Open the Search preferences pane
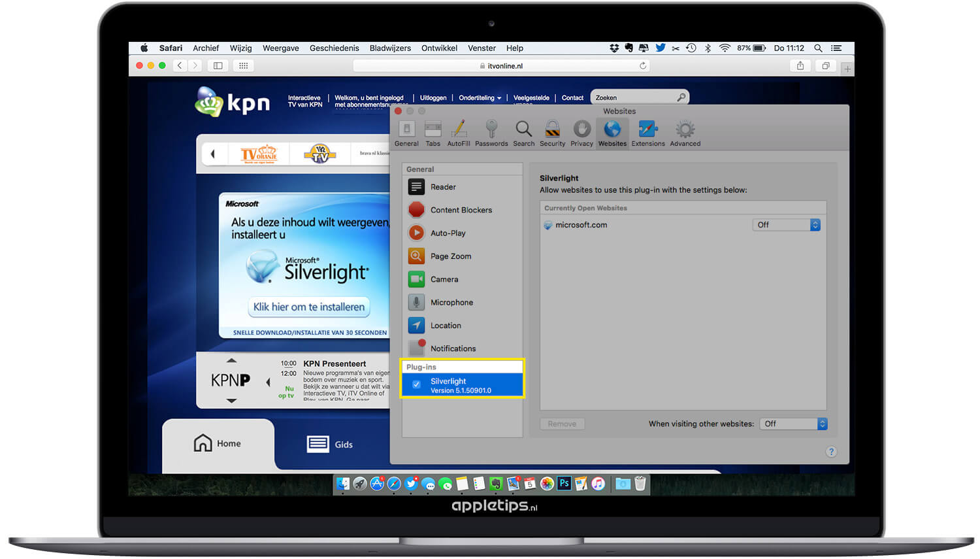The width and height of the screenshot is (980, 559). [x=523, y=133]
